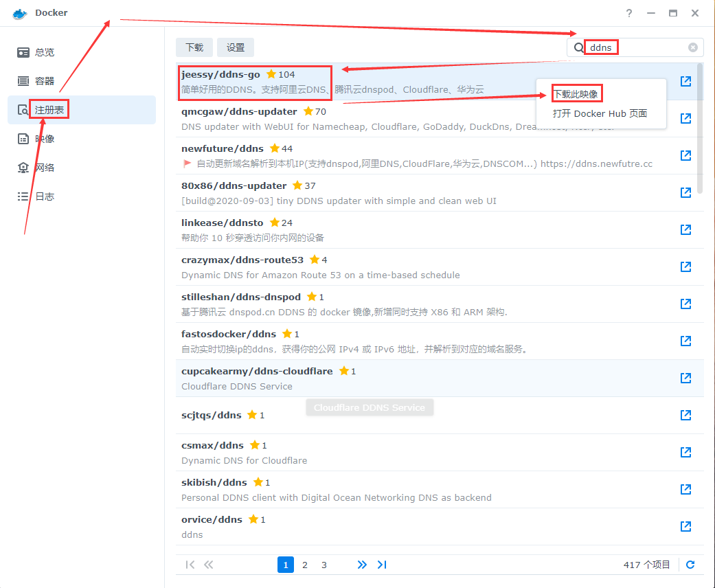Select the stilleshan/ddns-dnspod image row
Screen dimensions: 715x588
click(x=440, y=304)
